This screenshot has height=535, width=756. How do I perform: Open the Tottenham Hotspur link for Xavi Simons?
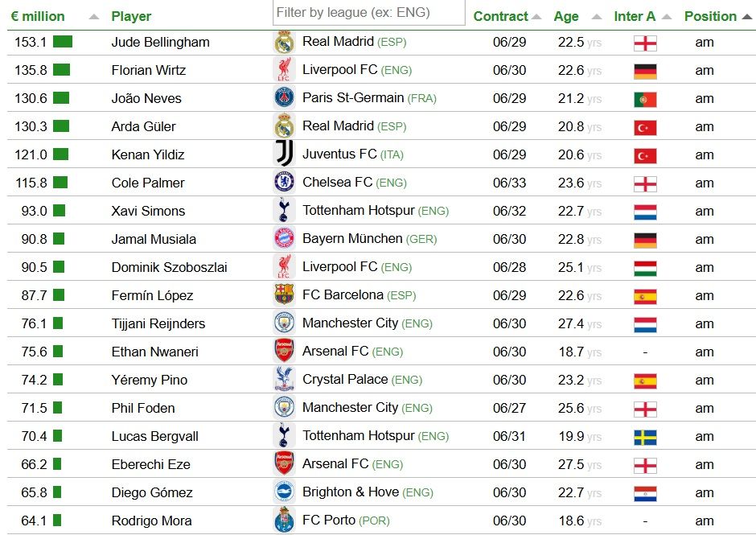[359, 211]
